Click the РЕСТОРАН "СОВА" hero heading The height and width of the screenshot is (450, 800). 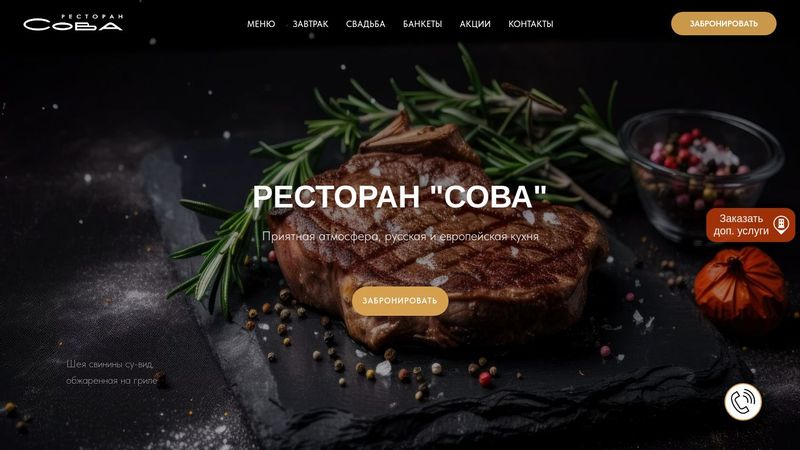click(x=400, y=196)
